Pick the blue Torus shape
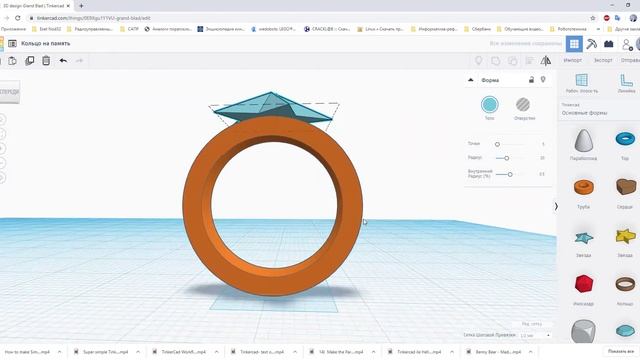The width and height of the screenshot is (640, 360). (625, 139)
